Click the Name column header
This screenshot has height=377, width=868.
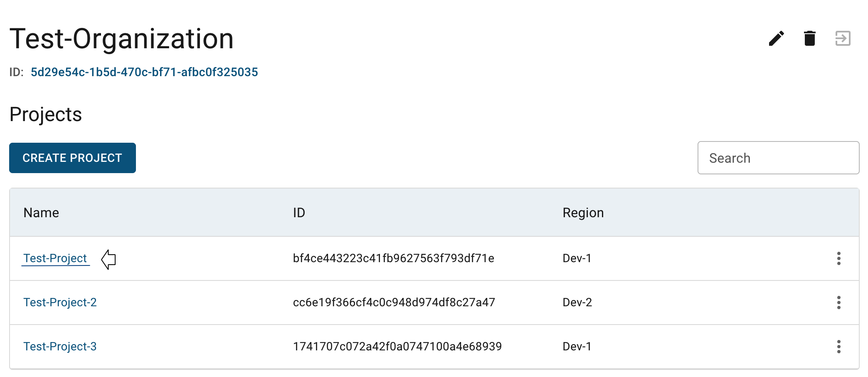41,213
